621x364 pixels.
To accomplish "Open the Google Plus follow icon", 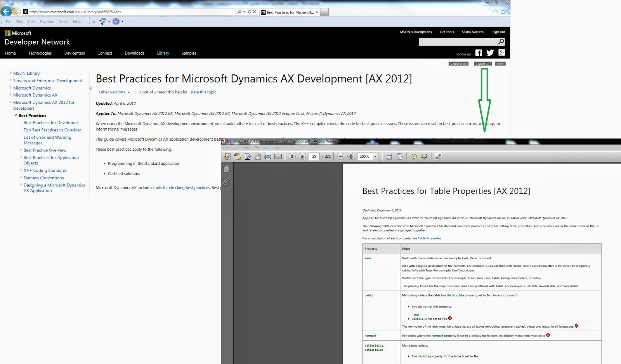I will point(502,53).
